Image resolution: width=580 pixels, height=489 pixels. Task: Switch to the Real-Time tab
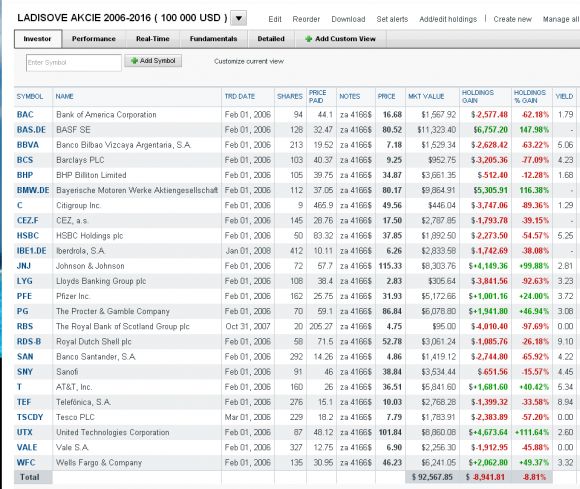click(152, 39)
